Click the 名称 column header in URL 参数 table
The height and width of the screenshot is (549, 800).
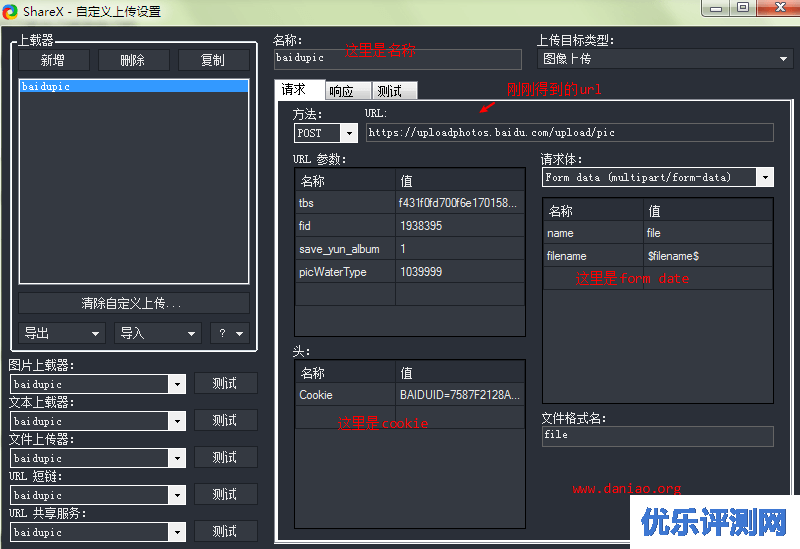click(345, 181)
